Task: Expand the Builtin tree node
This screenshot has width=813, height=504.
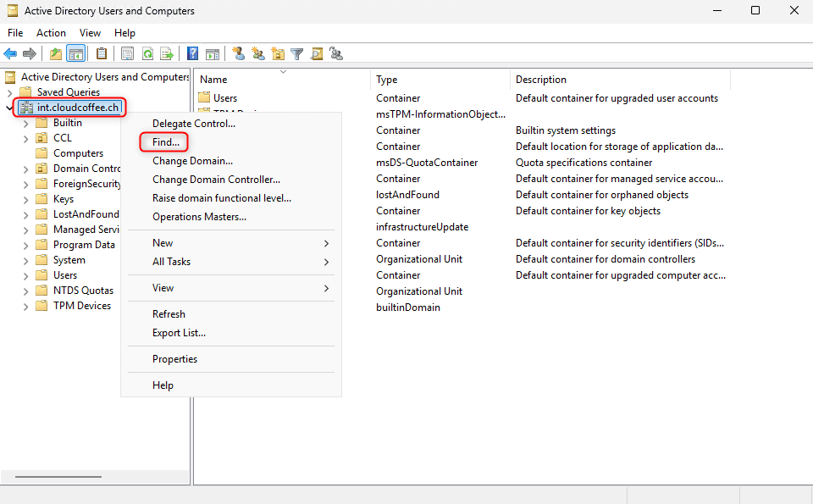Action: click(25, 123)
